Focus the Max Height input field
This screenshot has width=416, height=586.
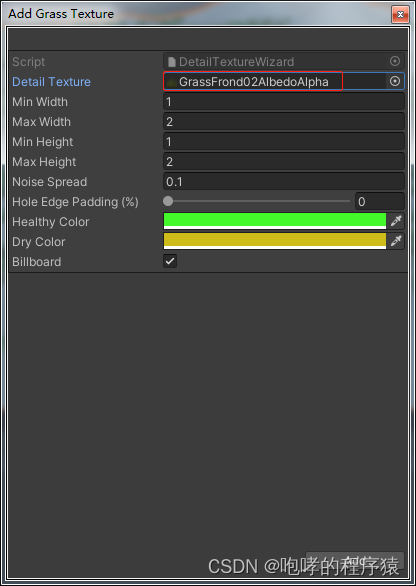tap(284, 161)
